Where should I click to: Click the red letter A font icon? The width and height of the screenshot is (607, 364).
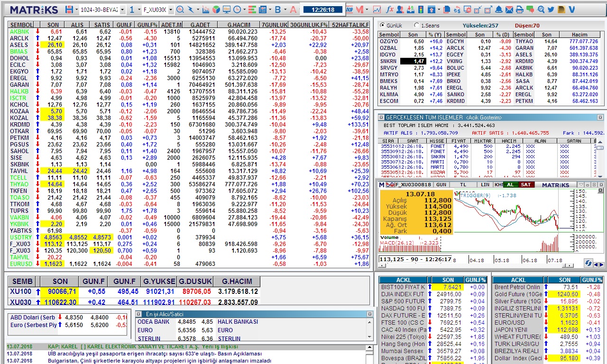pyautogui.click(x=293, y=9)
